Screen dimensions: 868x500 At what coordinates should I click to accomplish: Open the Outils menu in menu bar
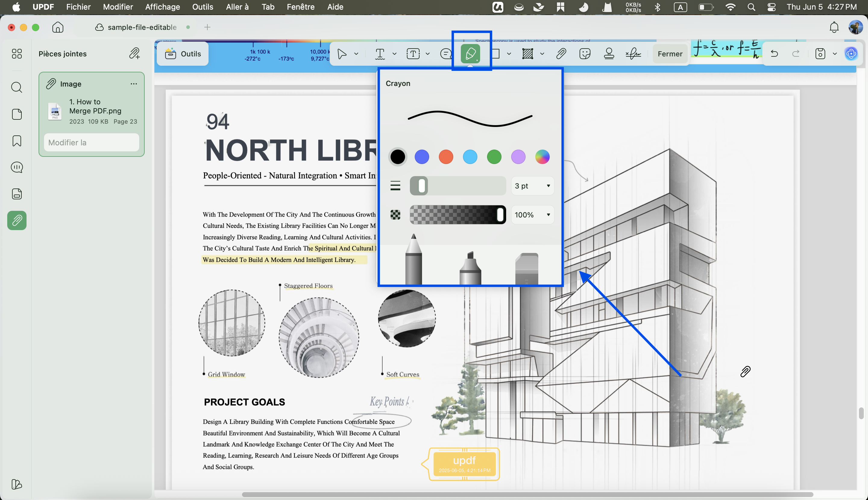pos(203,7)
